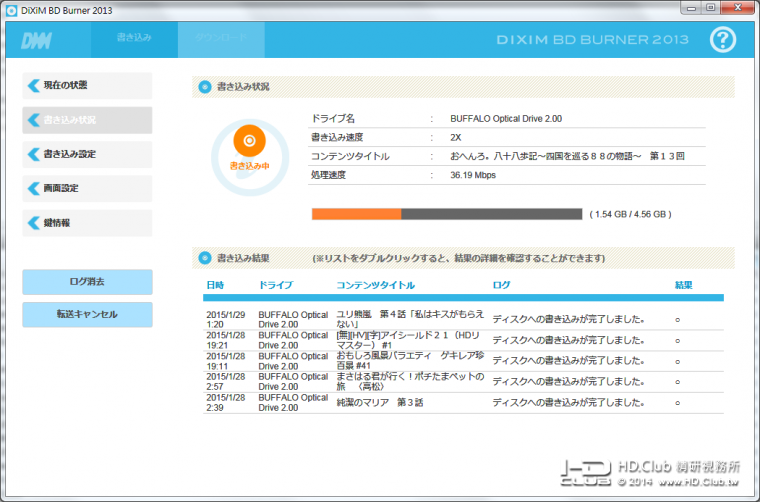The width and height of the screenshot is (760, 502).
Task: Click the 結果 column header
Action: point(683,285)
